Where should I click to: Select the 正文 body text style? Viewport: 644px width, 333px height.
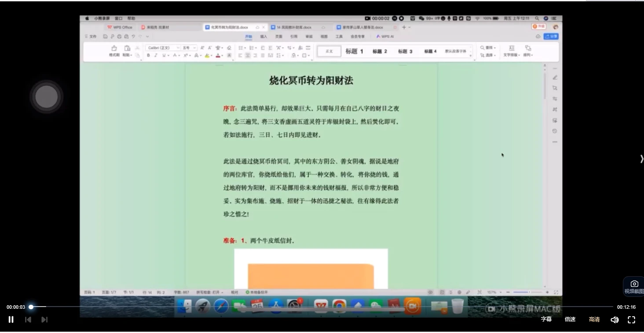tap(329, 51)
